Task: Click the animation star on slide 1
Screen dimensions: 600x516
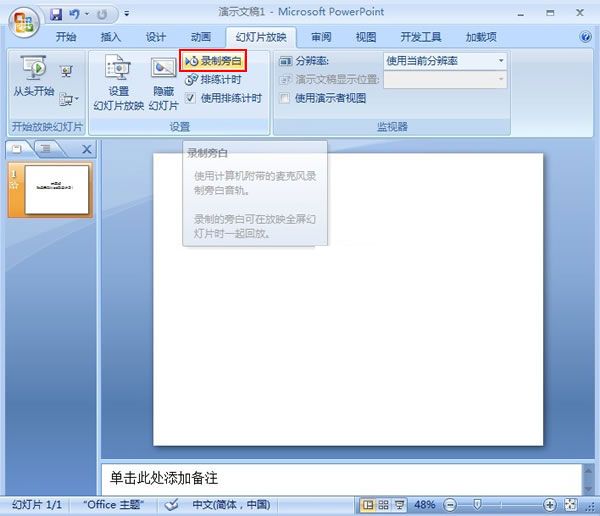Action: pos(14,186)
